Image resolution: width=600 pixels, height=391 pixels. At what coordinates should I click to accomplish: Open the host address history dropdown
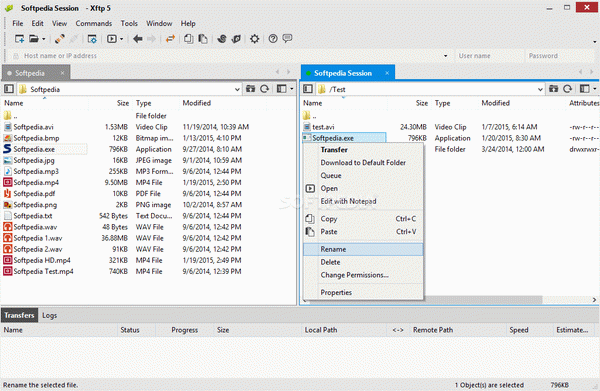(445, 56)
